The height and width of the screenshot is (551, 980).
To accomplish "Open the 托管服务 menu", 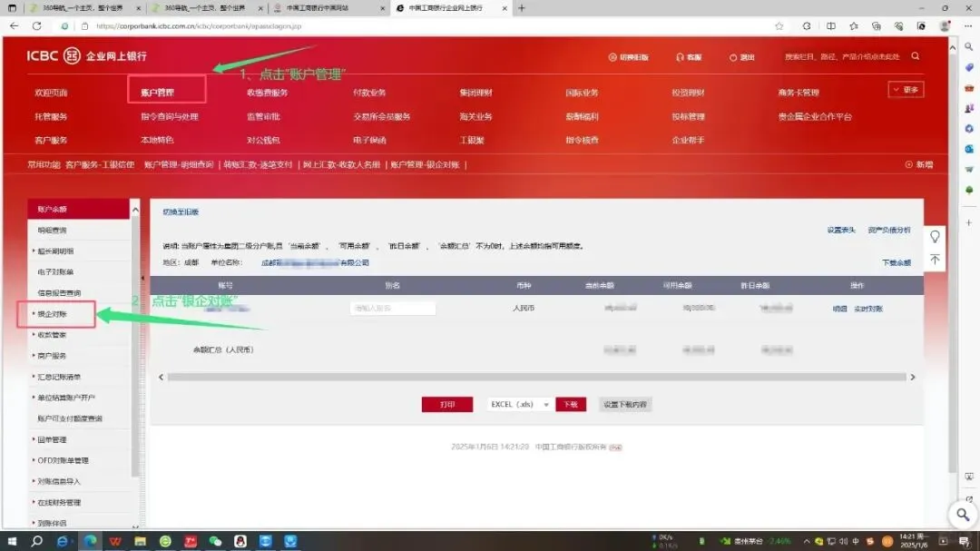I will pos(51,116).
